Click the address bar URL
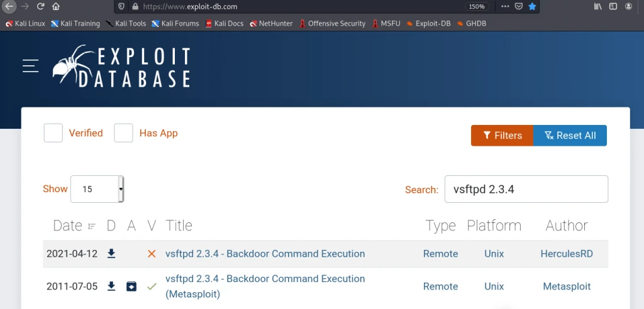Viewport: 644px width, 309px height. 190,6
